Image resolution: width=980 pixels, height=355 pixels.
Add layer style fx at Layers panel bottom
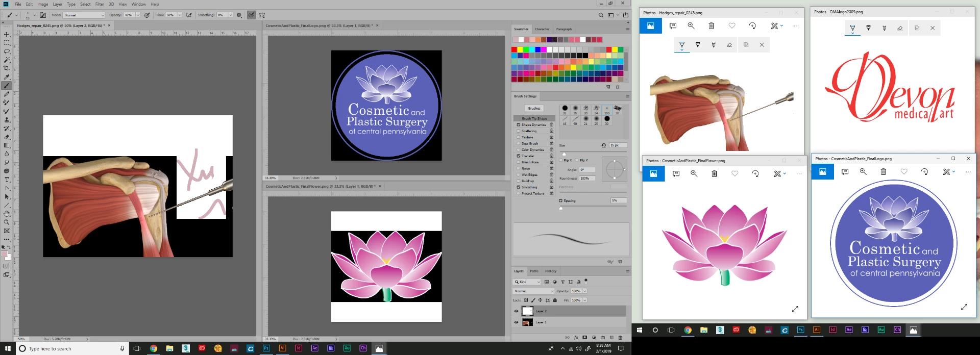[x=576, y=338]
